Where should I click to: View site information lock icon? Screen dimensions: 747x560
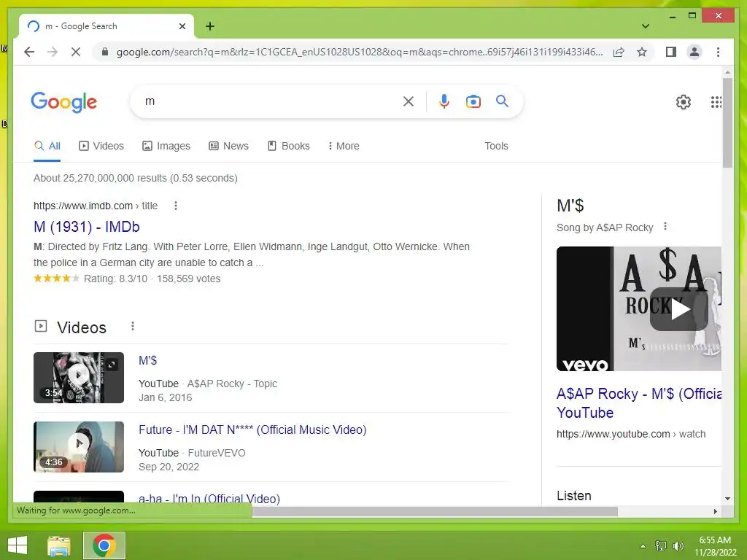coord(105,52)
